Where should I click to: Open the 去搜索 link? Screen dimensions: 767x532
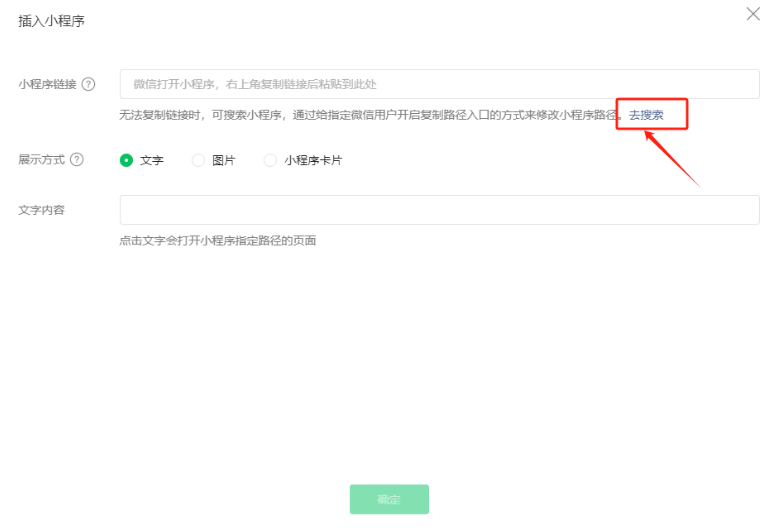pos(646,115)
